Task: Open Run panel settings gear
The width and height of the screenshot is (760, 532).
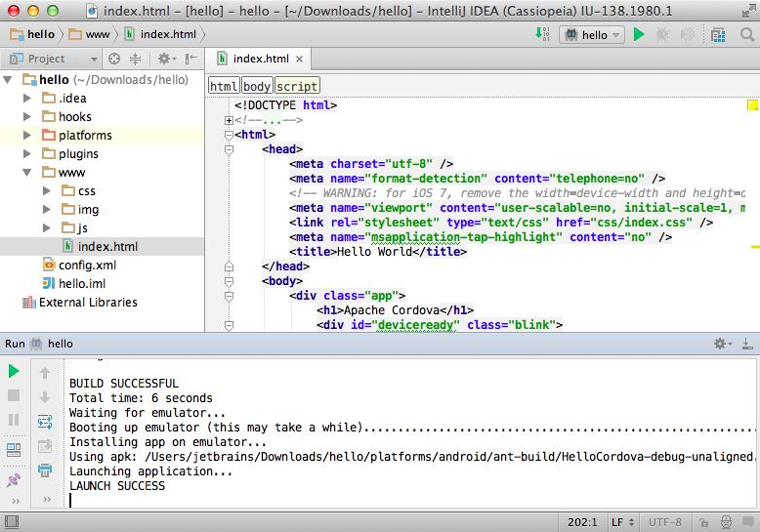Action: 722,344
